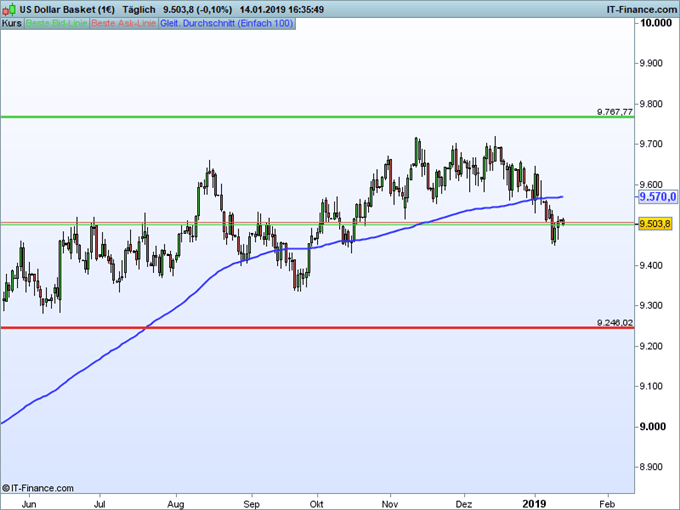Click the Sep label on time axis
The height and width of the screenshot is (510, 680).
pos(251,504)
